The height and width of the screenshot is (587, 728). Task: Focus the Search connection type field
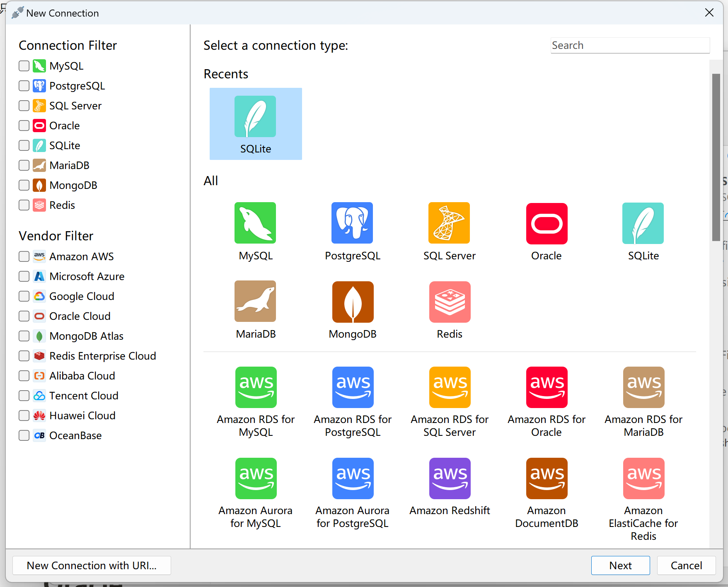pyautogui.click(x=630, y=45)
